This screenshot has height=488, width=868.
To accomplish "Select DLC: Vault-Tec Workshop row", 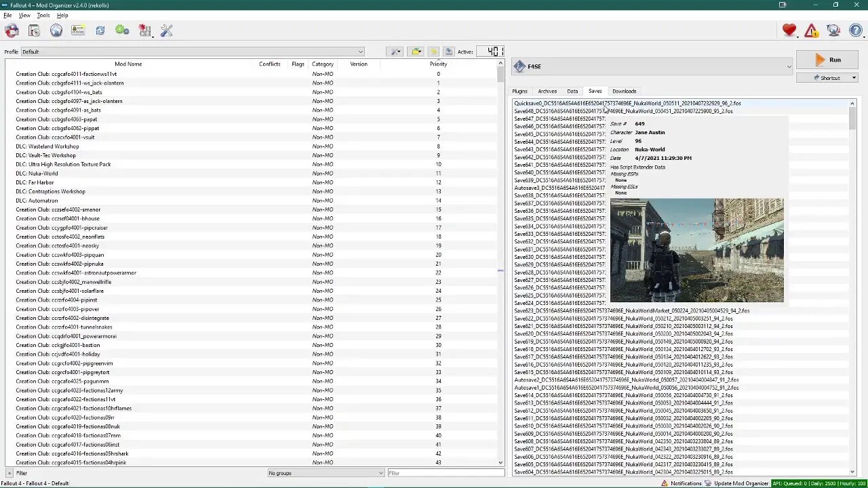I will (251, 155).
